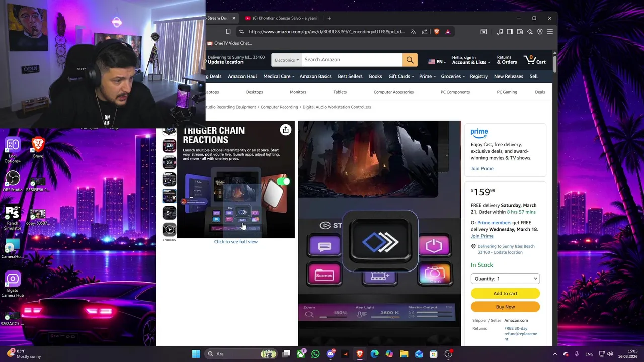The width and height of the screenshot is (644, 362).
Task: Open Amazon Basics nav item
Action: (315, 76)
